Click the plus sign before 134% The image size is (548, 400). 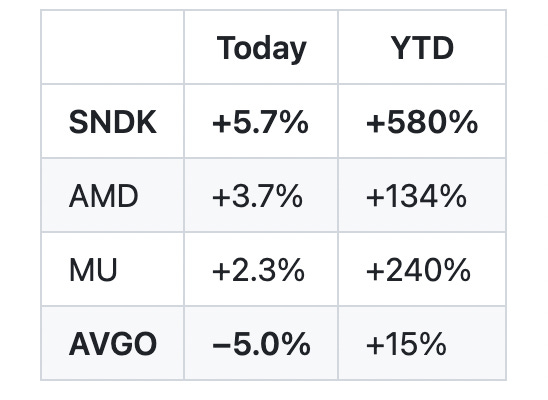[x=375, y=197]
